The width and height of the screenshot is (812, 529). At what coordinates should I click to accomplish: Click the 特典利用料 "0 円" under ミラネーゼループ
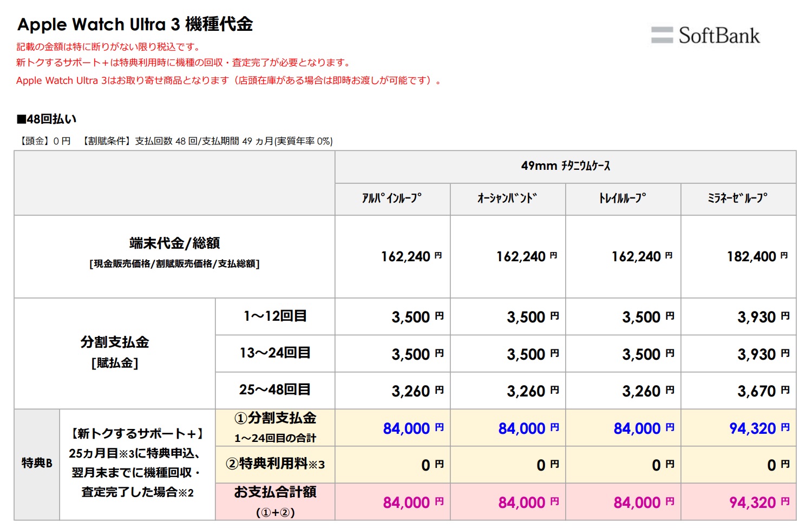pyautogui.click(x=778, y=465)
